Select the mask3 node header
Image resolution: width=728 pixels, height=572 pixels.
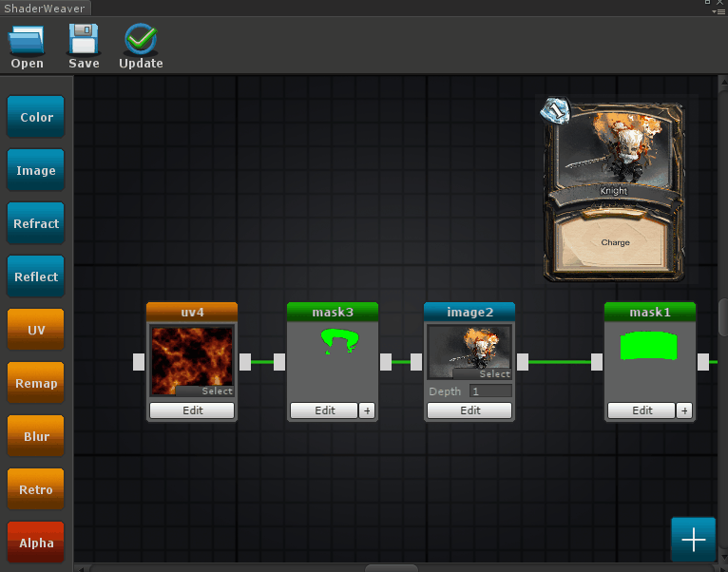[x=333, y=312]
